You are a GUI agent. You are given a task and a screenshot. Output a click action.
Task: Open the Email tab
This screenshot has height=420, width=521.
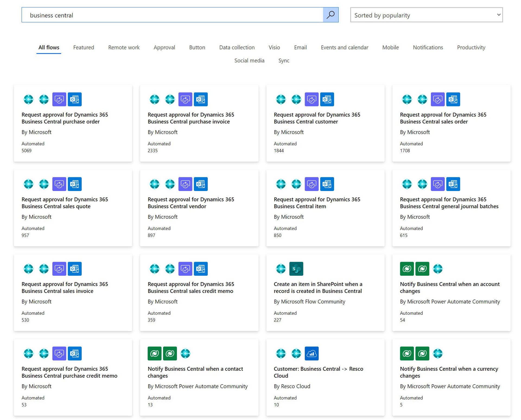pyautogui.click(x=300, y=47)
